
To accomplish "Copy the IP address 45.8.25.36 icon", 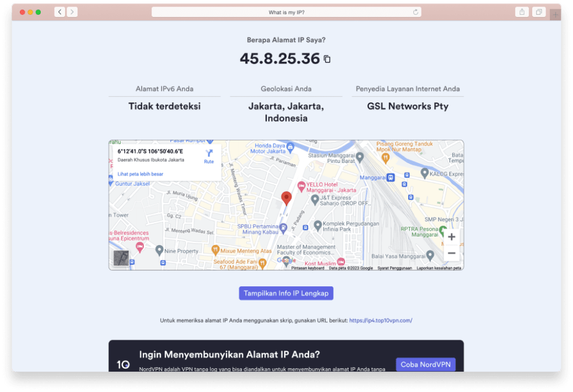I will (x=327, y=59).
